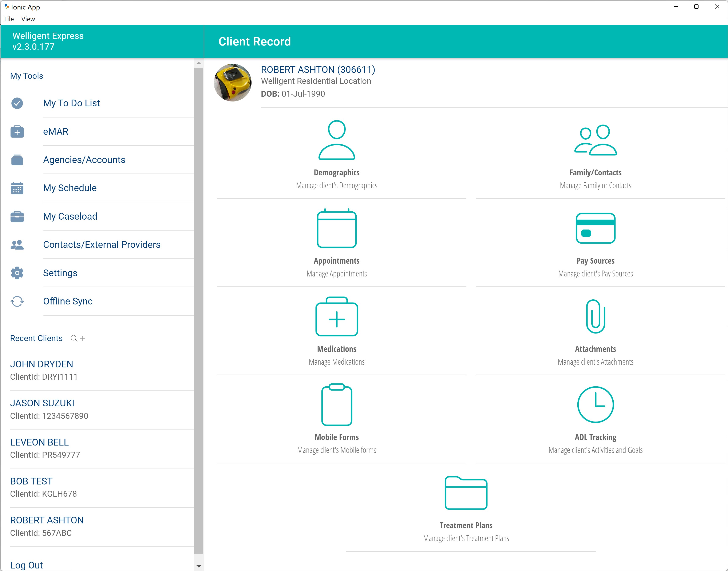This screenshot has width=728, height=571.
Task: Open the File menu
Action: pos(9,19)
